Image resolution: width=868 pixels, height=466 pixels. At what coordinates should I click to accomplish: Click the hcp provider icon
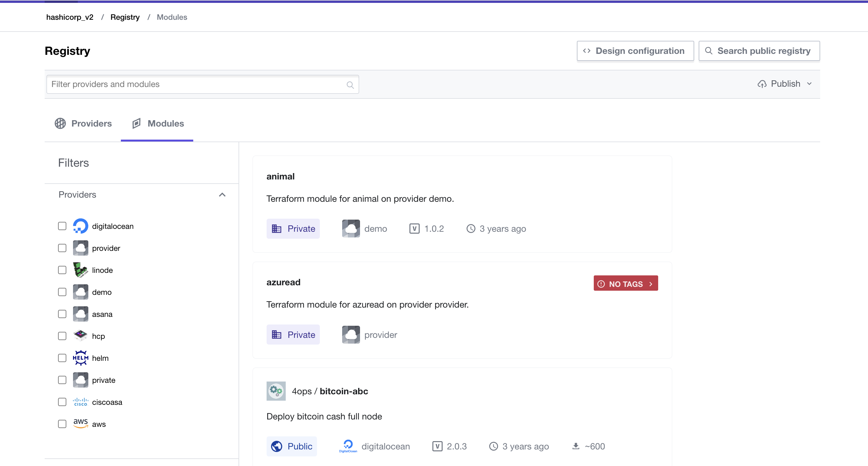point(80,336)
